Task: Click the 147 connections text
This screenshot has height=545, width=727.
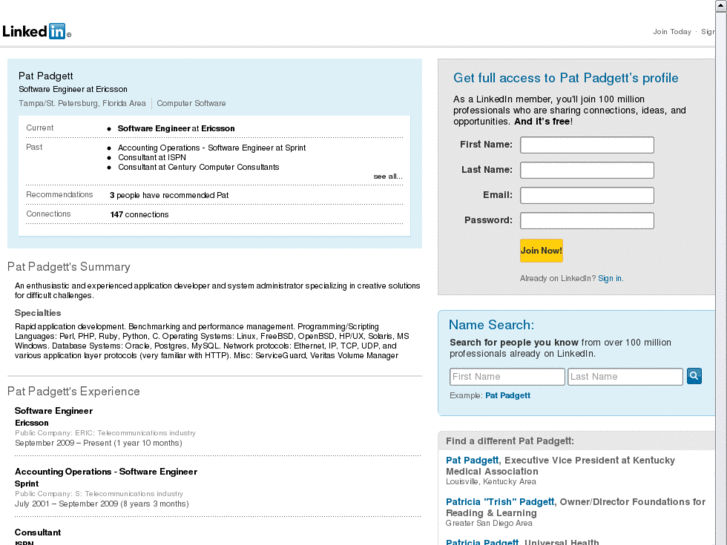Action: pos(139,215)
